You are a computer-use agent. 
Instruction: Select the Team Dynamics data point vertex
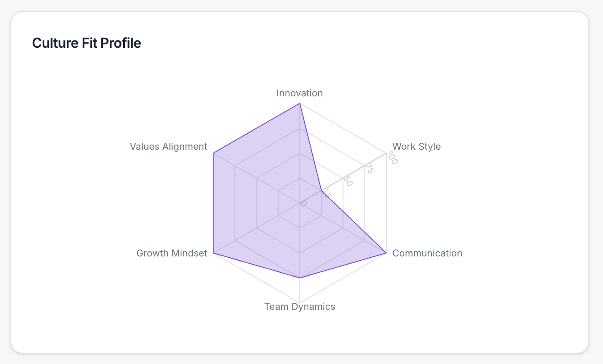(x=300, y=278)
